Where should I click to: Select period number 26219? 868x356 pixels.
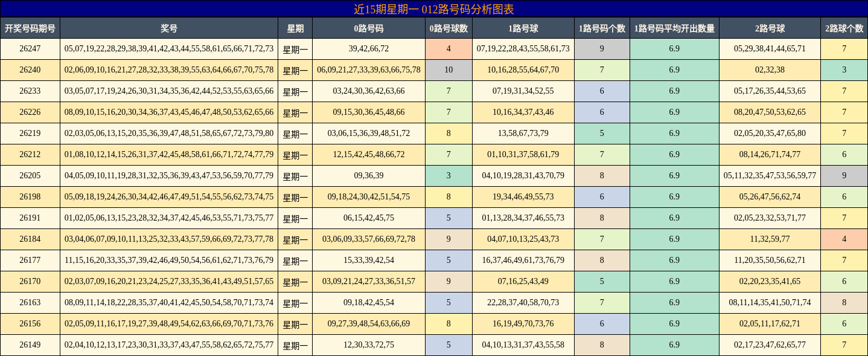click(x=30, y=134)
